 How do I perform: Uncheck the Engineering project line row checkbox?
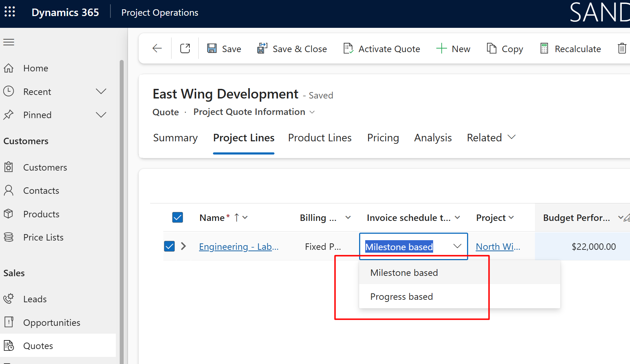coord(169,246)
